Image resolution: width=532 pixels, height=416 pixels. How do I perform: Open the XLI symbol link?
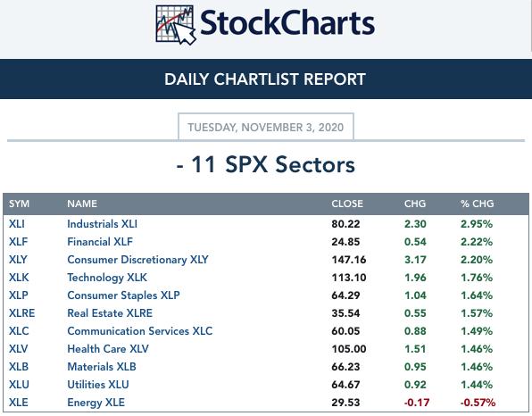coord(17,224)
